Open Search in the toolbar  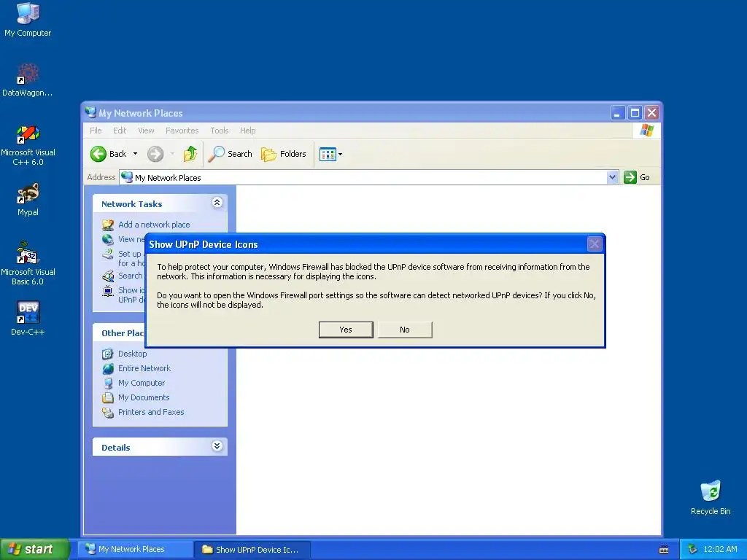[230, 154]
